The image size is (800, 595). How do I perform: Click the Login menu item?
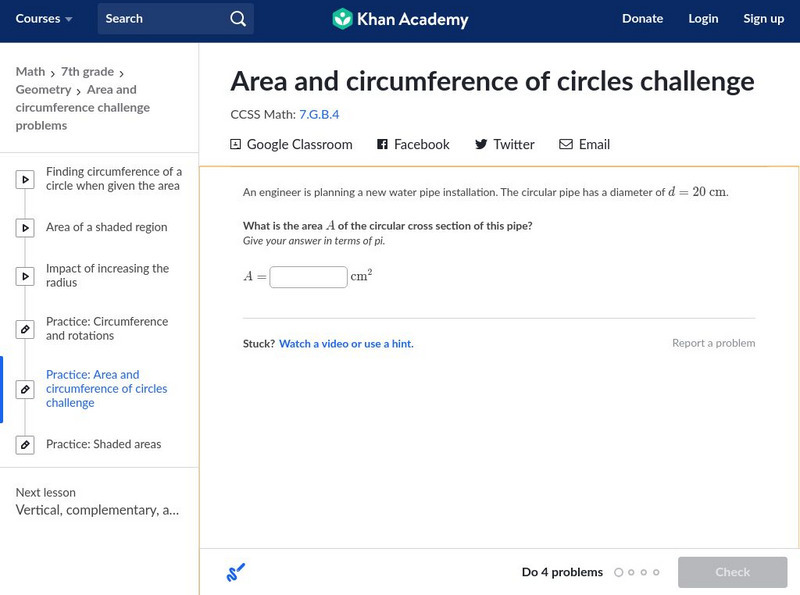703,19
